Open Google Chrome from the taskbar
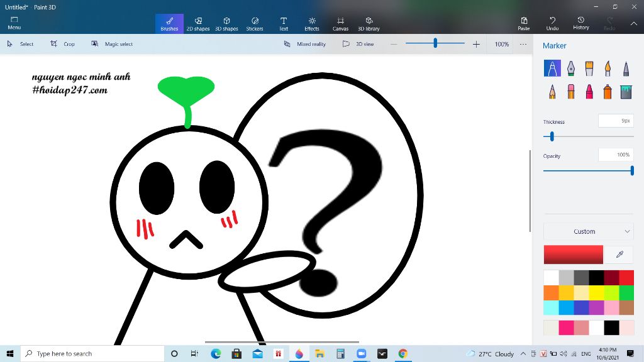The image size is (644, 362). pos(402,353)
